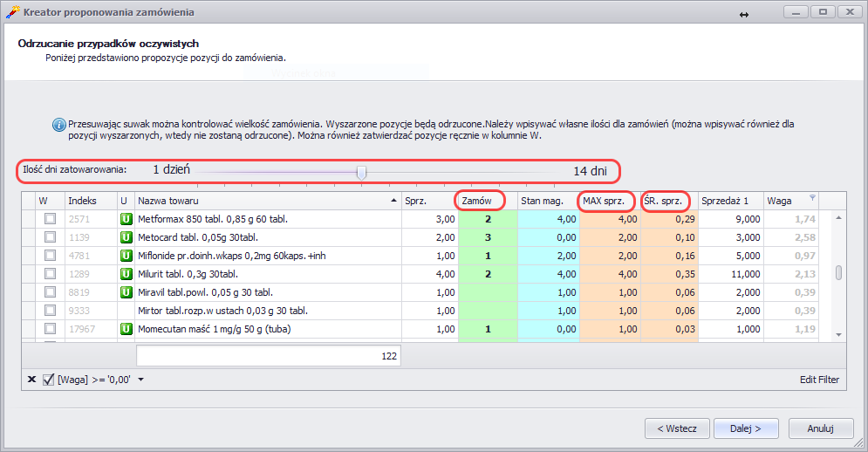Click the green U icon for Metocard tabl.
868x452 pixels.
pyautogui.click(x=126, y=237)
